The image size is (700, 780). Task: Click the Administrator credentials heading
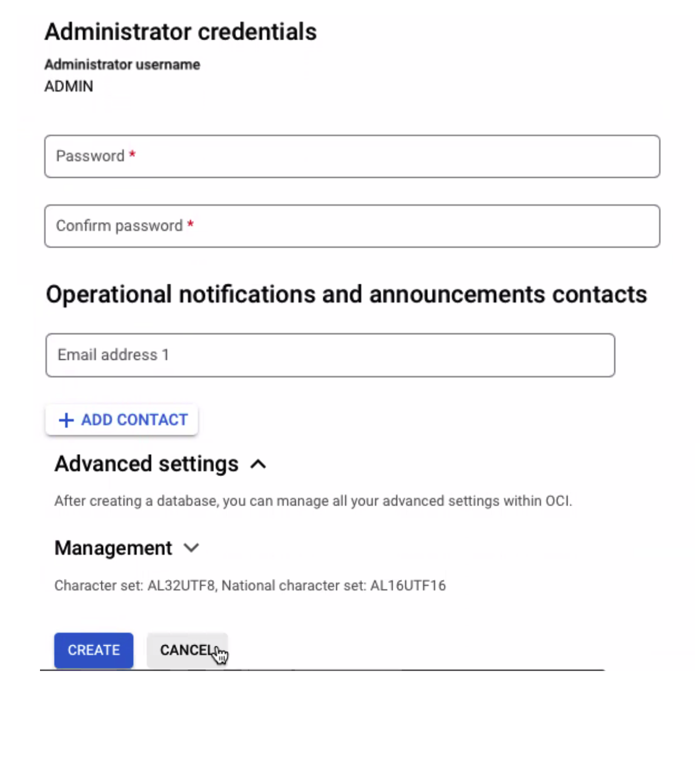(181, 31)
